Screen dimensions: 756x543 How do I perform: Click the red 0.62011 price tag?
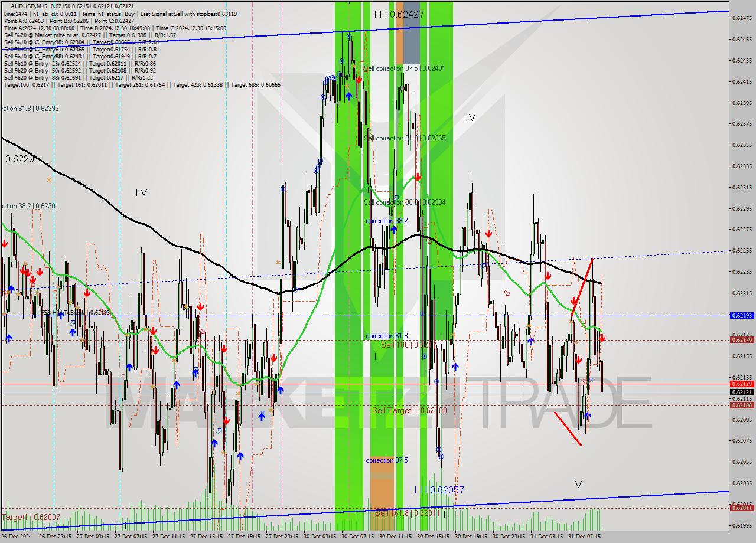pyautogui.click(x=742, y=508)
